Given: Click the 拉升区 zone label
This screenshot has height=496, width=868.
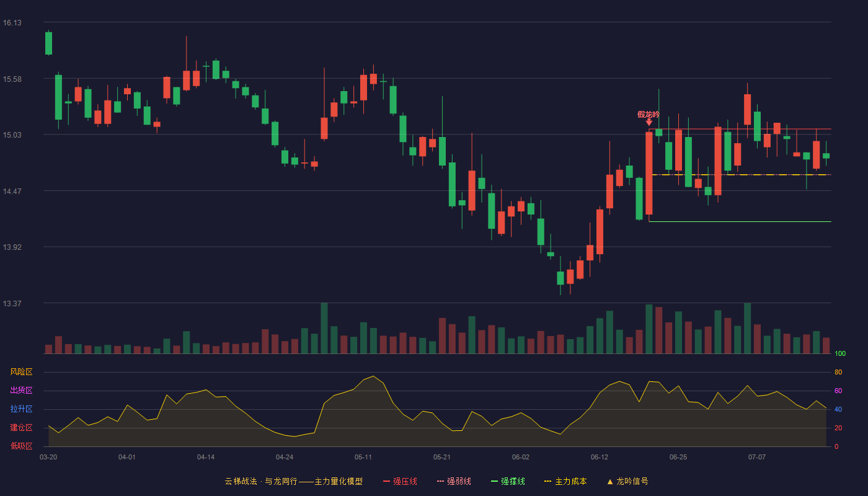Looking at the screenshot, I should tap(21, 409).
